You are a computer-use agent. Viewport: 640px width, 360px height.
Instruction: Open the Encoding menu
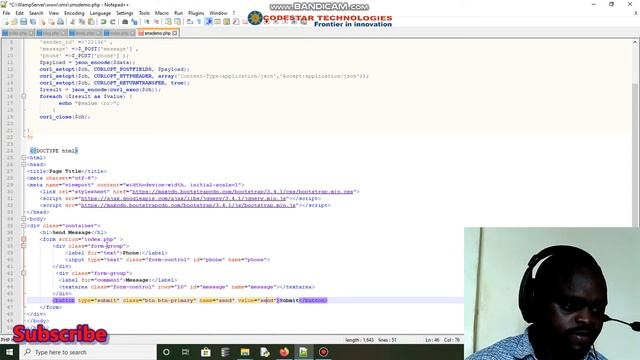[74, 13]
